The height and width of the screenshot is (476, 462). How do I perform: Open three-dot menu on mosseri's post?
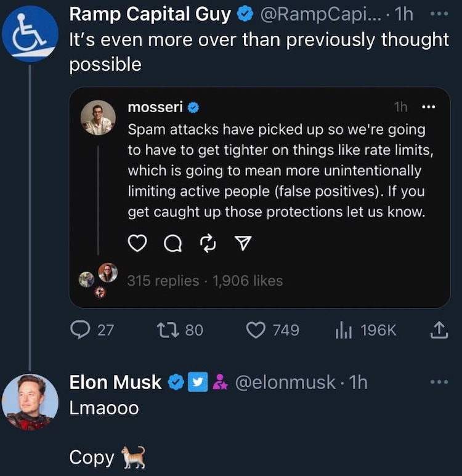[428, 107]
